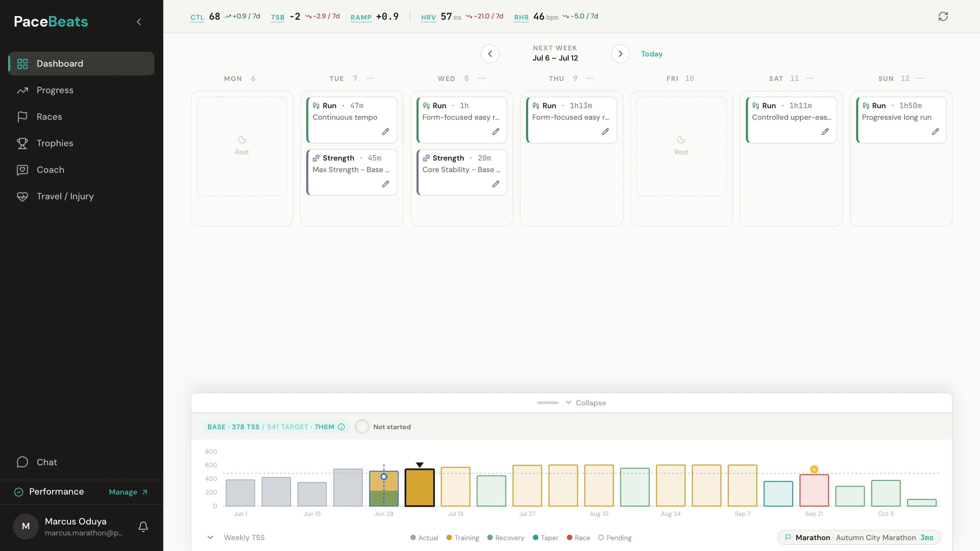
Task: Select the current week highlighted bar
Action: 419,487
